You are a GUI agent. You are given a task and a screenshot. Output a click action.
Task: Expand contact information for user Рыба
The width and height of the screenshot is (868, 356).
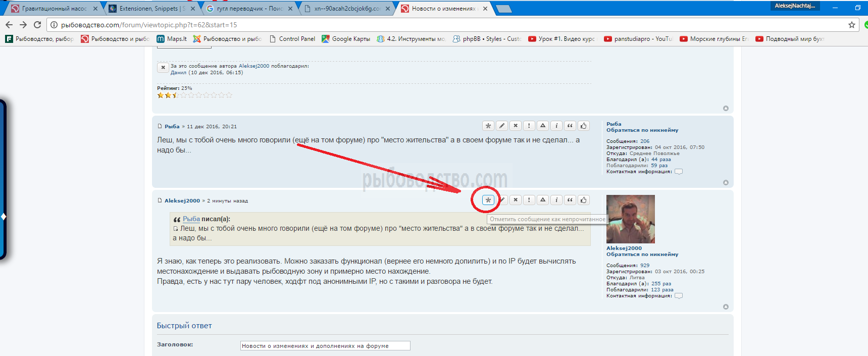(x=679, y=172)
